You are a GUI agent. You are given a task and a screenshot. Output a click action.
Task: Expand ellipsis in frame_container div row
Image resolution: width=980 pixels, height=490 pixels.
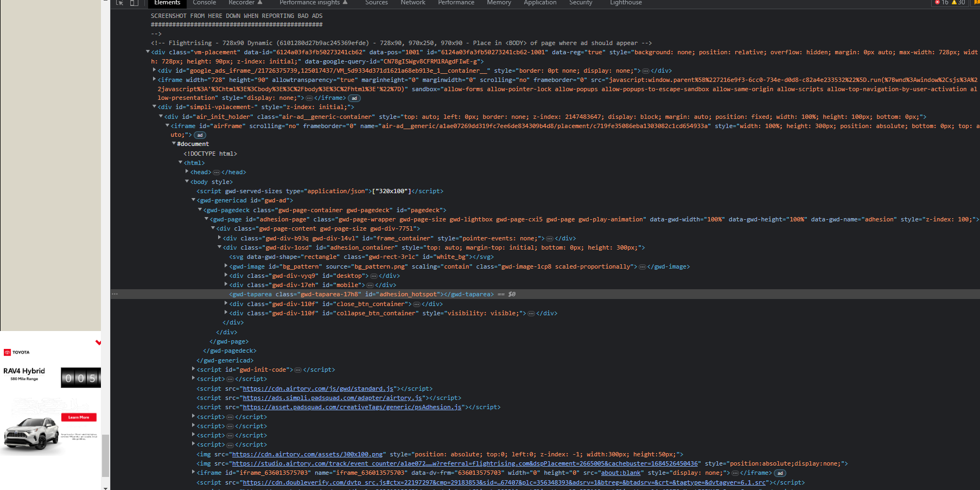click(x=550, y=239)
